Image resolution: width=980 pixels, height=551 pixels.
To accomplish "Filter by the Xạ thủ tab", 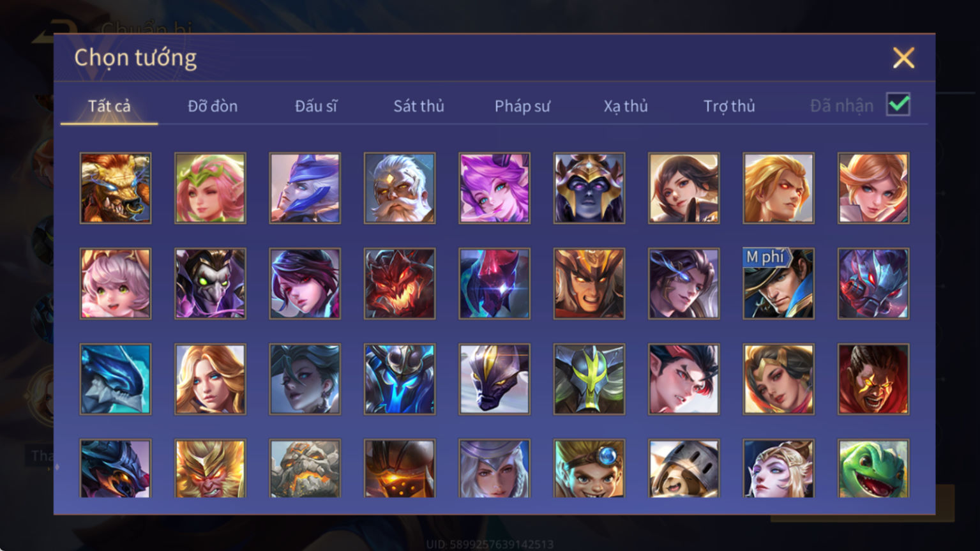I will tap(626, 106).
